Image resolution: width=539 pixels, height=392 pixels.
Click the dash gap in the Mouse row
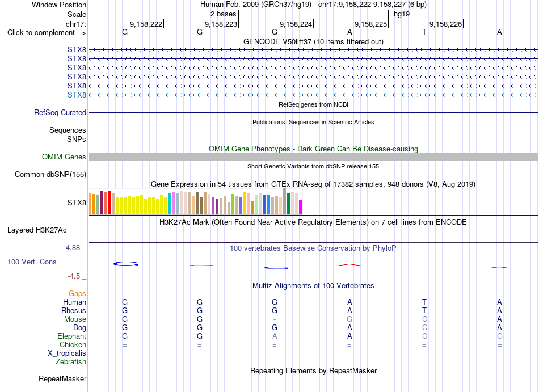(x=274, y=319)
